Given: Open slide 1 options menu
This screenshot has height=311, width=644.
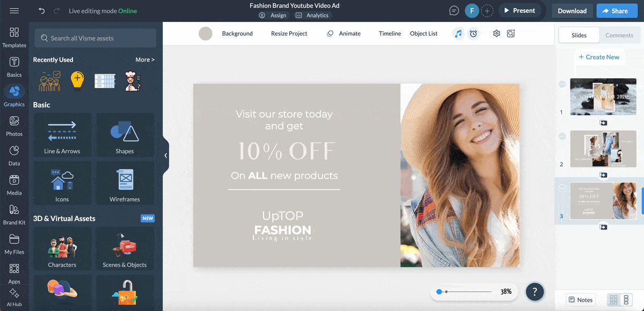Looking at the screenshot, I should click(x=562, y=84).
